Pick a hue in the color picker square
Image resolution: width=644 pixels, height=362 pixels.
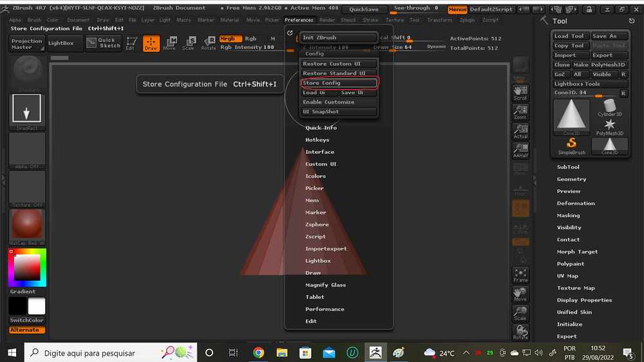(27, 267)
